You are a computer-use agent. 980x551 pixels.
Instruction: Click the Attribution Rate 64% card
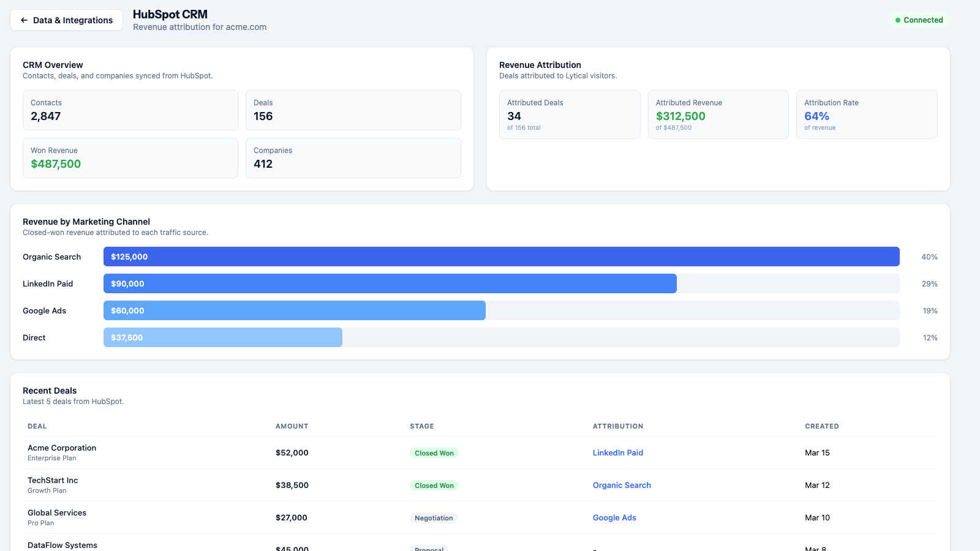[866, 114]
